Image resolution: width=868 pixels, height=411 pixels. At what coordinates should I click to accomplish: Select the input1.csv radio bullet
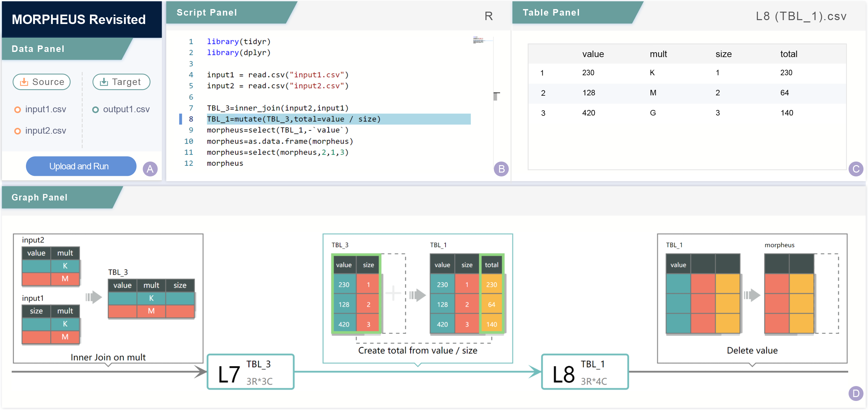pyautogui.click(x=18, y=110)
